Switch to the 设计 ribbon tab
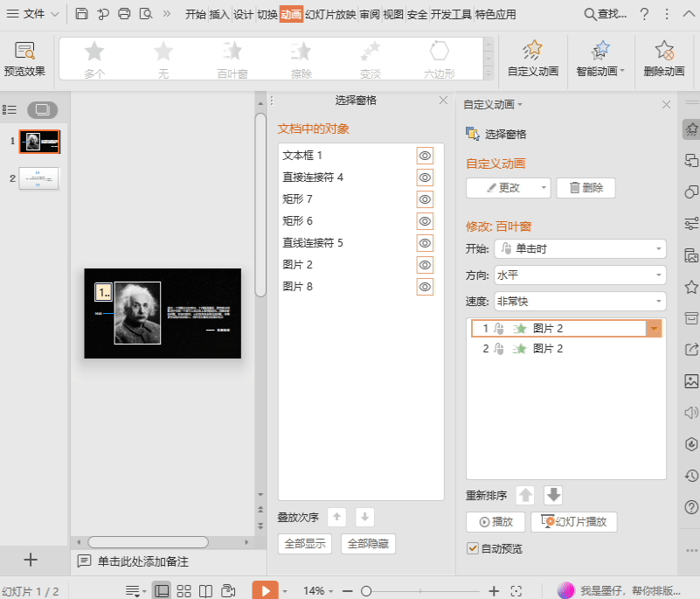 tap(243, 15)
